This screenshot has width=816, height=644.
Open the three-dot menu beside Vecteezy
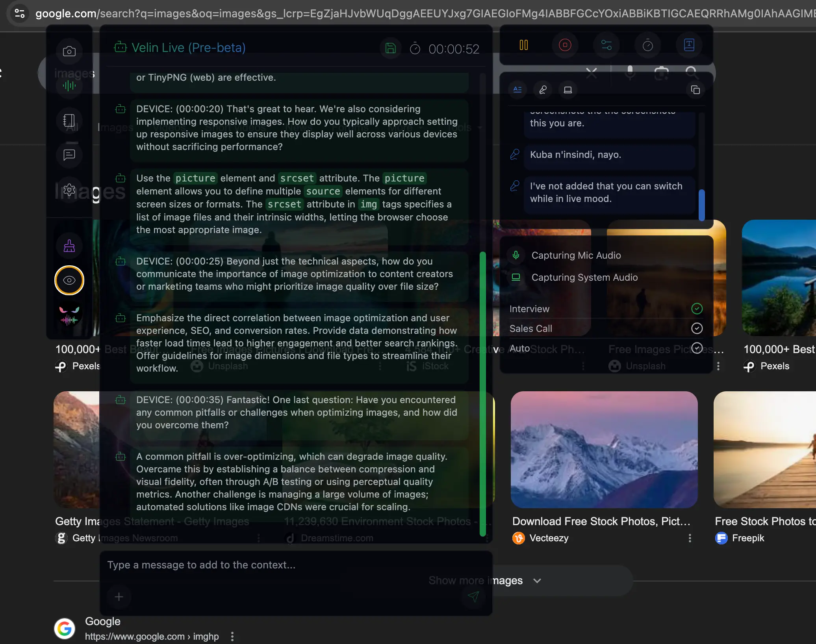coord(690,538)
